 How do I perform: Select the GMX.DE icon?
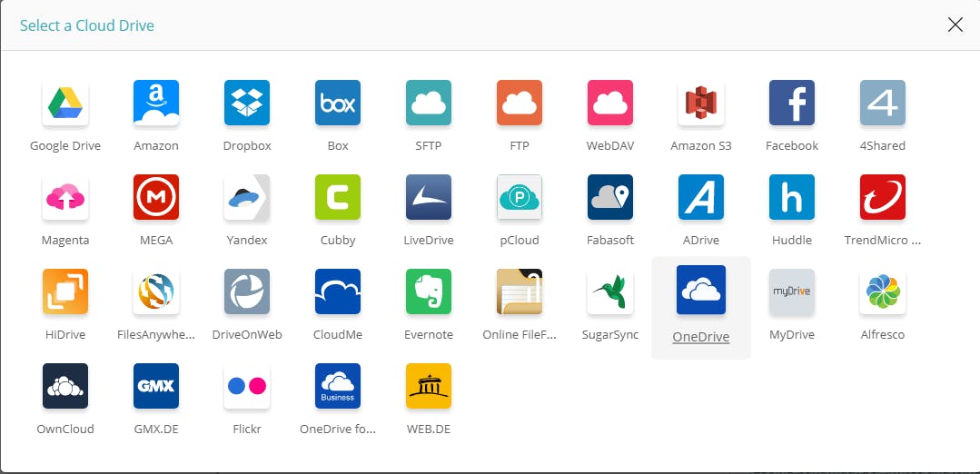pos(156,385)
